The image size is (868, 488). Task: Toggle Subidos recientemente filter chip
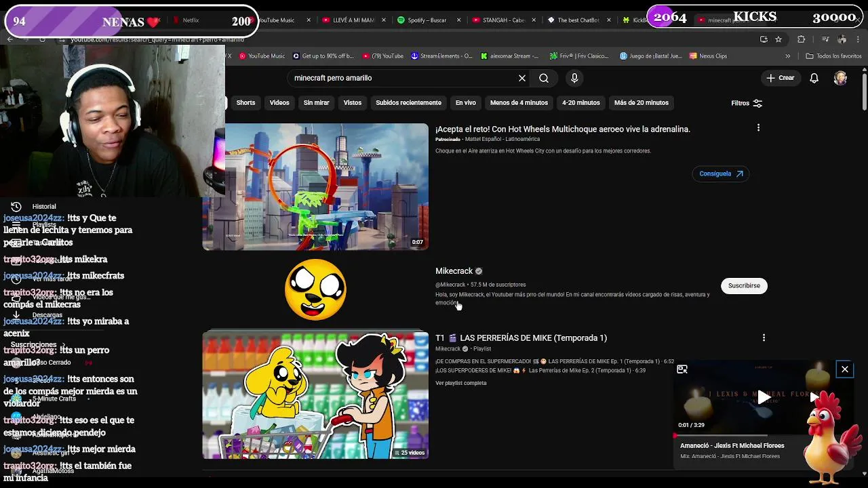[408, 103]
